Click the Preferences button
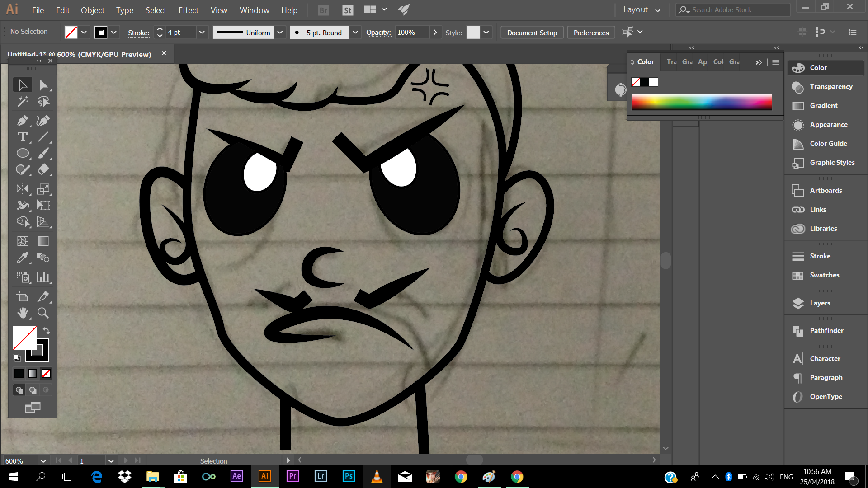The width and height of the screenshot is (868, 488). tap(590, 33)
